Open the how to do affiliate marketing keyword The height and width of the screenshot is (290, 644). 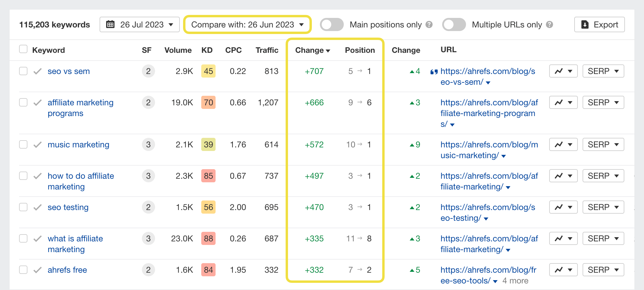click(x=81, y=181)
